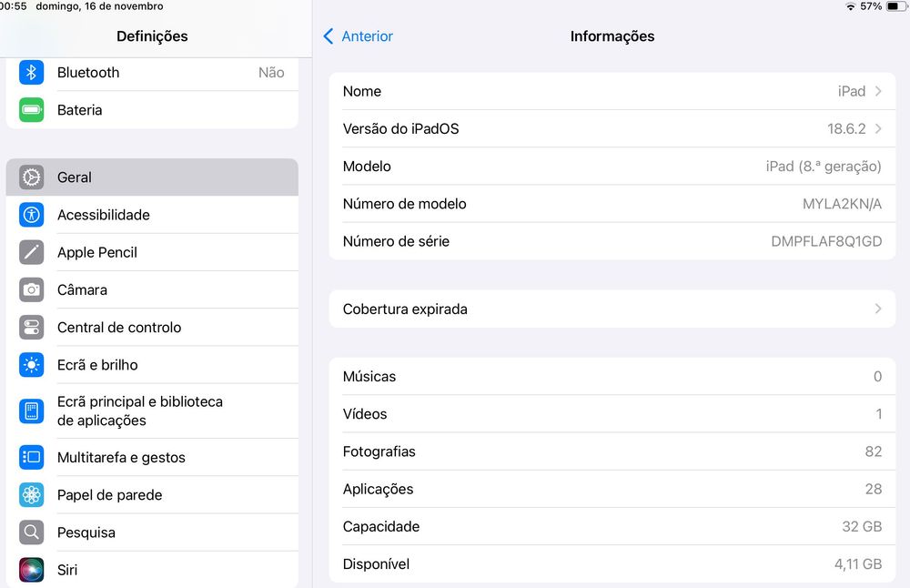Tap the Papel de parede flower icon

pos(31,495)
